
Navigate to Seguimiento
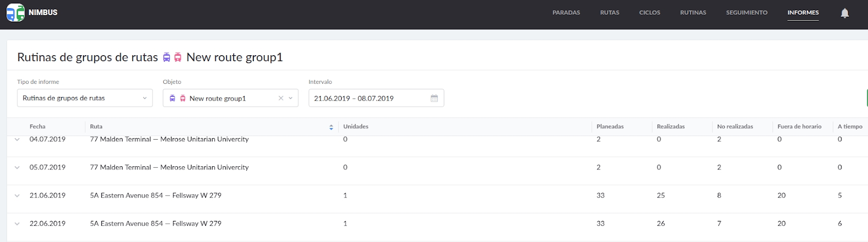click(746, 12)
